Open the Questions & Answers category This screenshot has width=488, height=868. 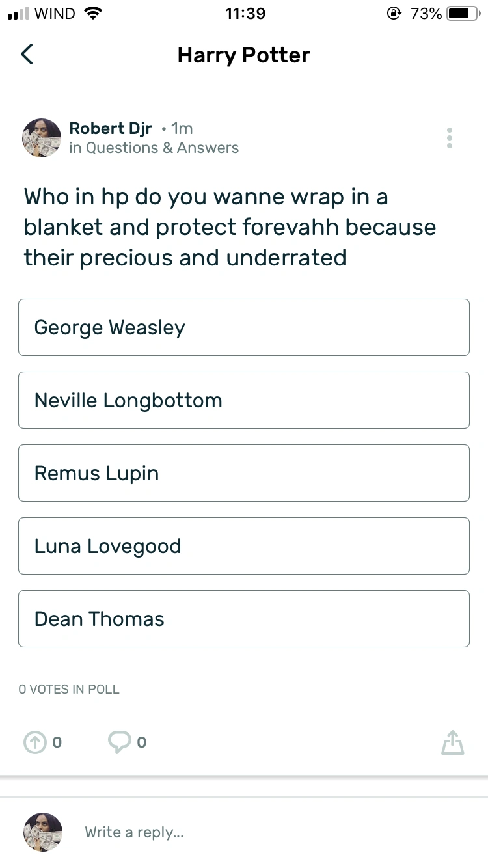(x=162, y=148)
